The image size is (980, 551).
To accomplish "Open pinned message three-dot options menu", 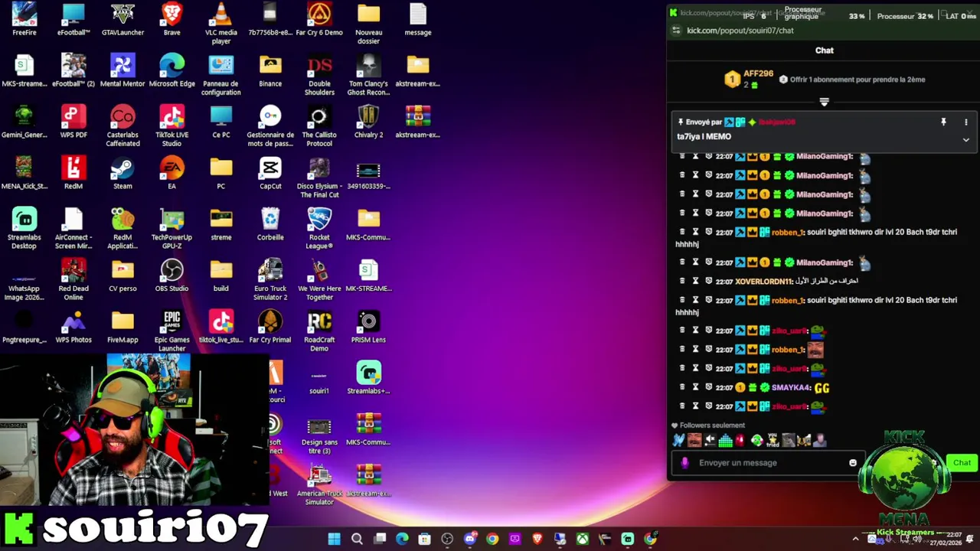I will (965, 122).
